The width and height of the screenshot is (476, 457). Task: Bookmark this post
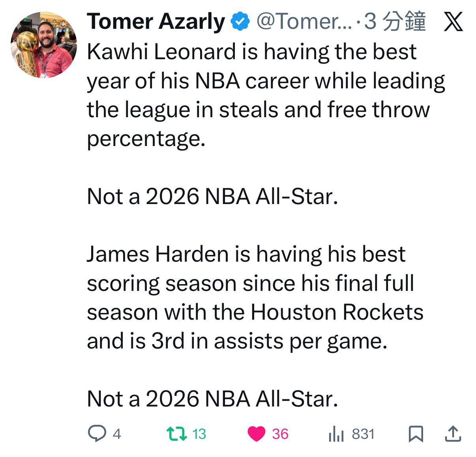pyautogui.click(x=416, y=434)
